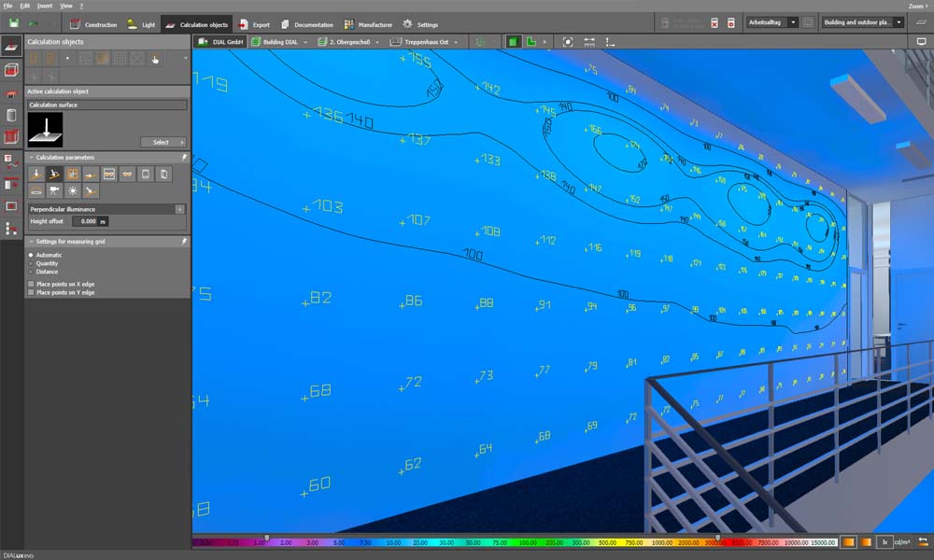Activate the green 3D view icon
This screenshot has height=560, width=934.
point(513,42)
